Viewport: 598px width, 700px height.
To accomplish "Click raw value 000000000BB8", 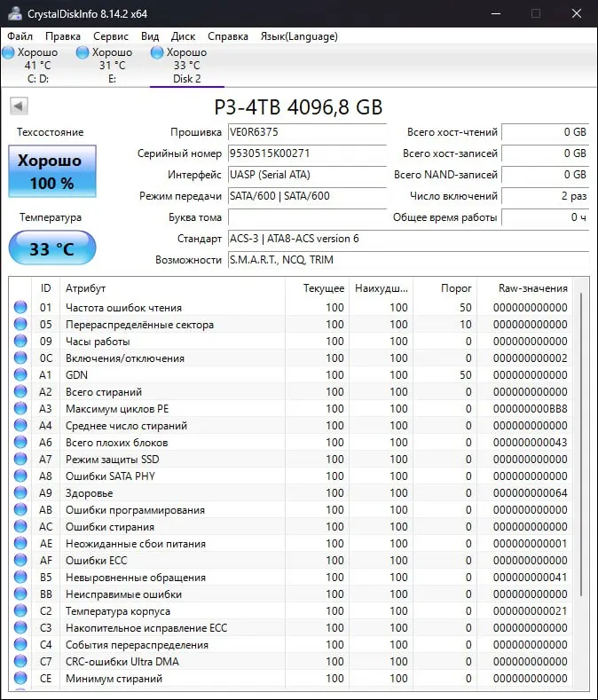I will pyautogui.click(x=530, y=408).
